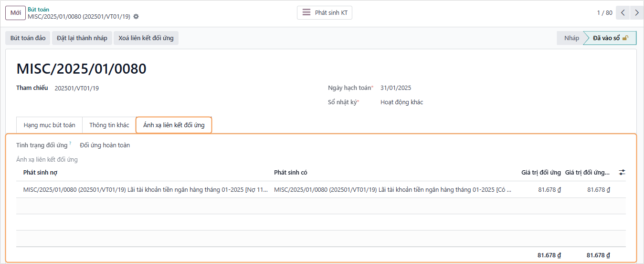Open Sổ nhật ký Hoạt động khác field
This screenshot has width=644, height=264.
click(x=401, y=102)
